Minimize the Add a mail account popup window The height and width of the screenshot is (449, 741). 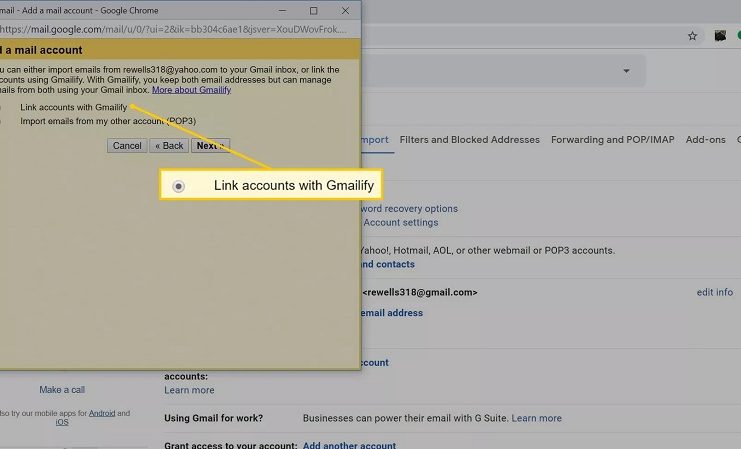(282, 10)
